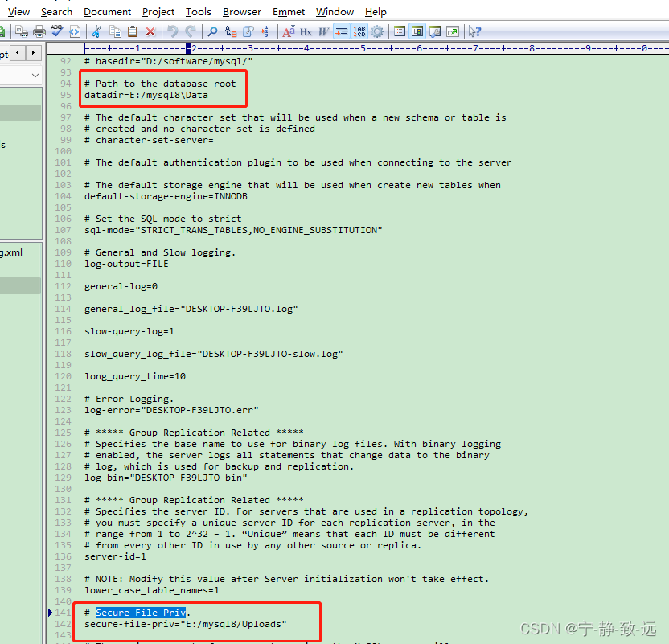Expand the side panel dropdown chevron
669x644 pixels.
[x=35, y=76]
